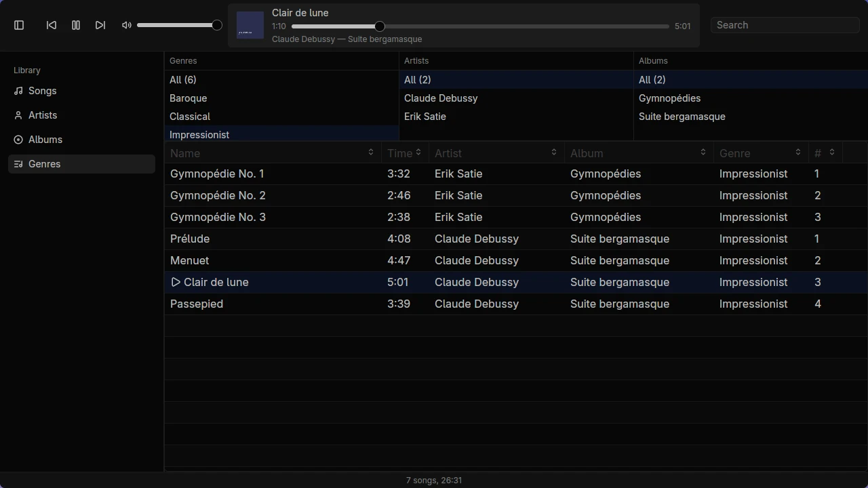Click Claude Debussy — Suite bergamasque subtitle
Image resolution: width=868 pixels, height=488 pixels.
click(x=347, y=39)
